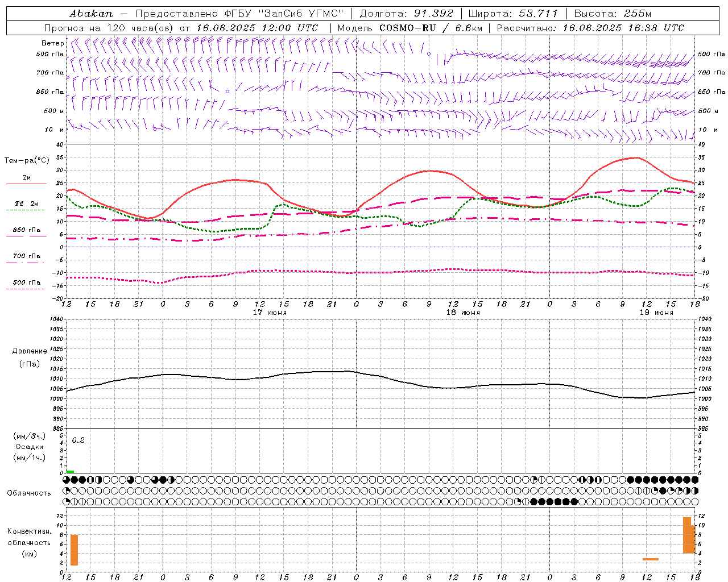This screenshot has height=582, width=728.
Task: Click the '18 июня' date label
Action: [x=463, y=313]
